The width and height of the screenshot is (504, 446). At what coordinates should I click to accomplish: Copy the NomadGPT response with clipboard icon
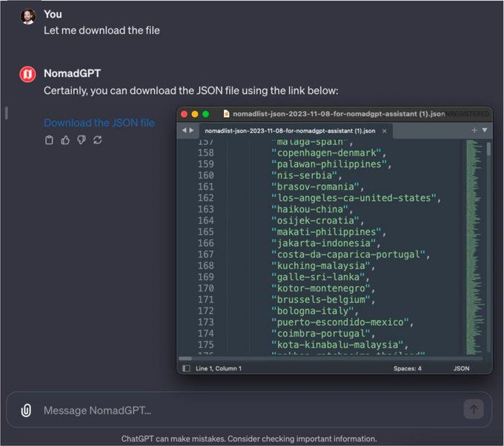pyautogui.click(x=49, y=140)
